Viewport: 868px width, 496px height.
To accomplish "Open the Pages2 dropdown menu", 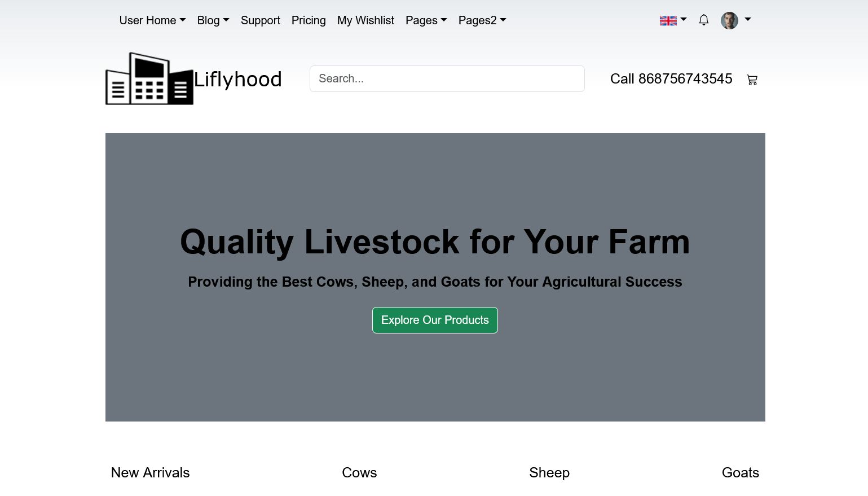I will click(x=482, y=20).
